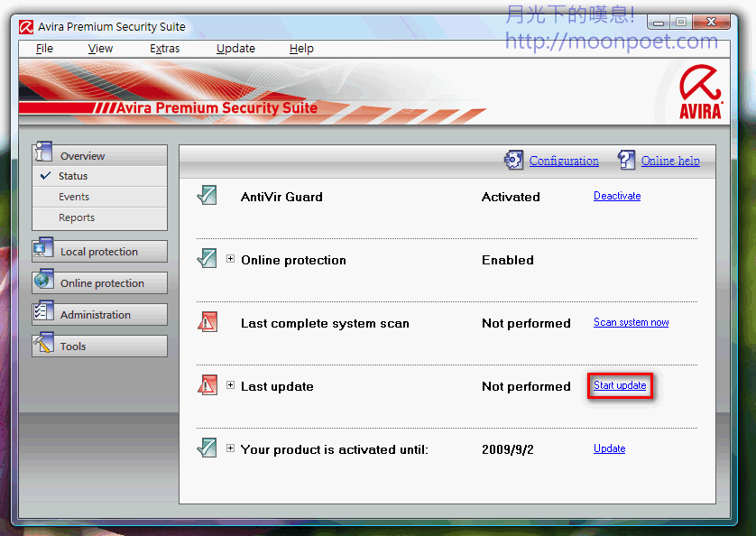The height and width of the screenshot is (536, 756).
Task: Open the Update menu in menu bar
Action: click(x=235, y=49)
